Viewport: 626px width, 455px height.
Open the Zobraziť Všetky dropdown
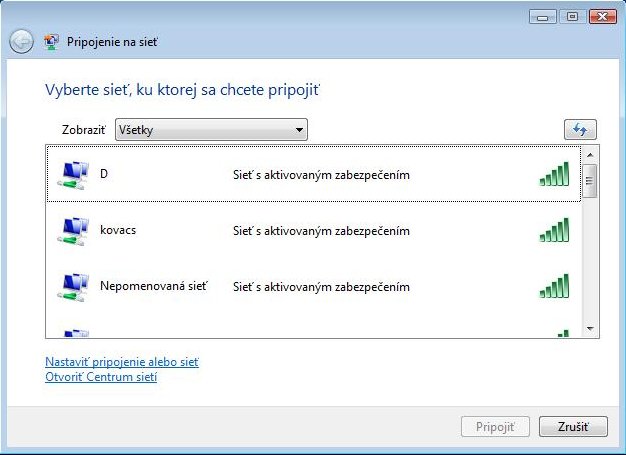click(211, 130)
